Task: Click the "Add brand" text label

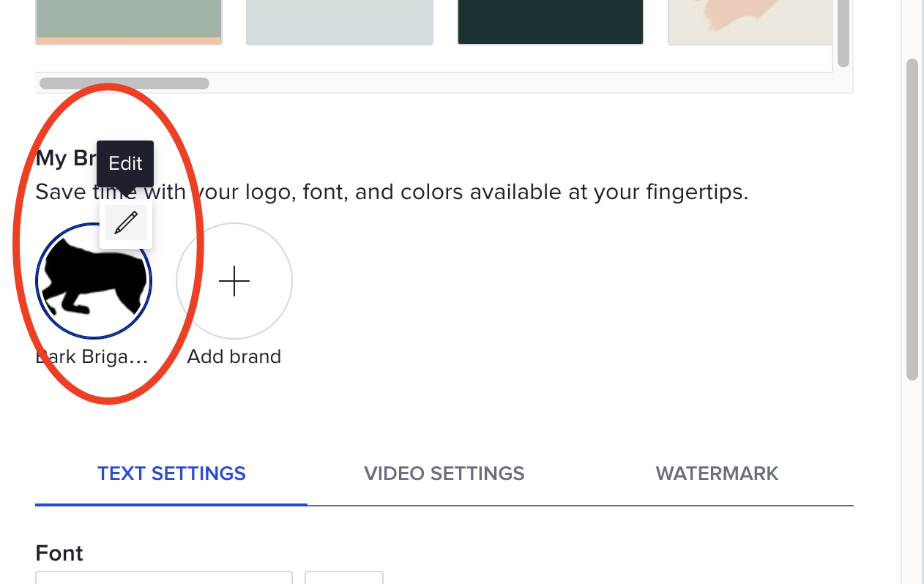Action: pyautogui.click(x=234, y=356)
